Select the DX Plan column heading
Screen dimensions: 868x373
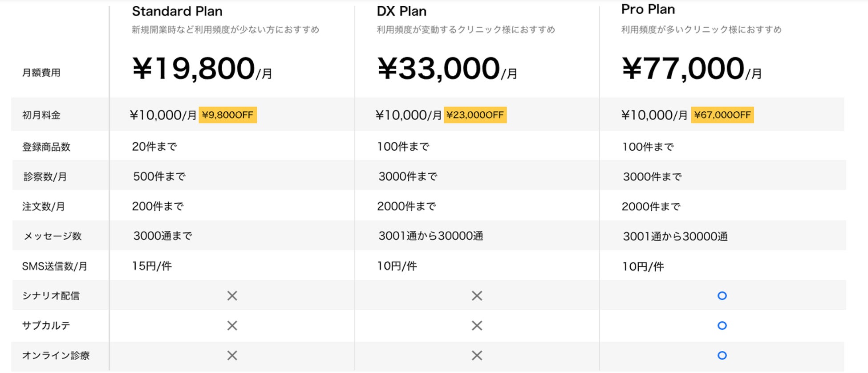402,11
